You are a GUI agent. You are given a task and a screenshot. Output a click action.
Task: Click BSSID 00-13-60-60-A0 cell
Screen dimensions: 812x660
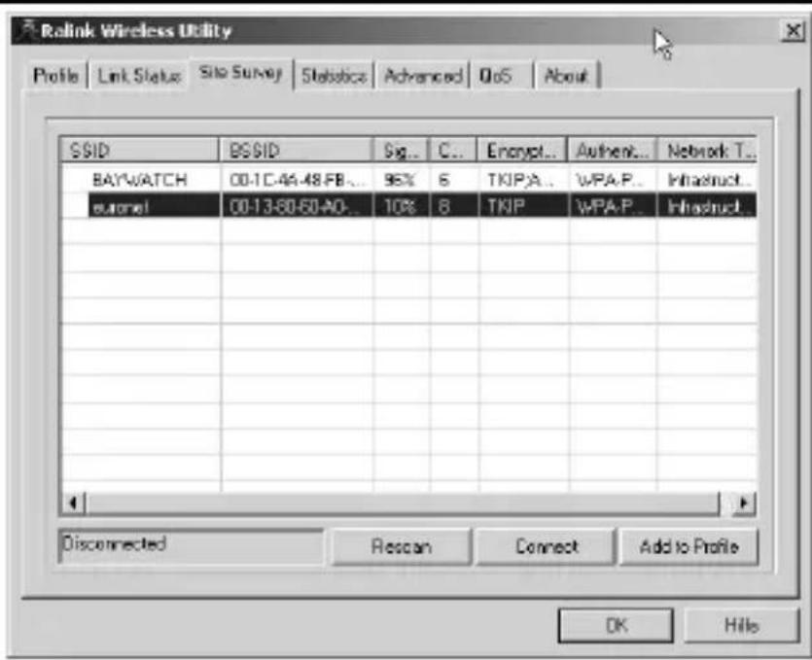[x=297, y=206]
